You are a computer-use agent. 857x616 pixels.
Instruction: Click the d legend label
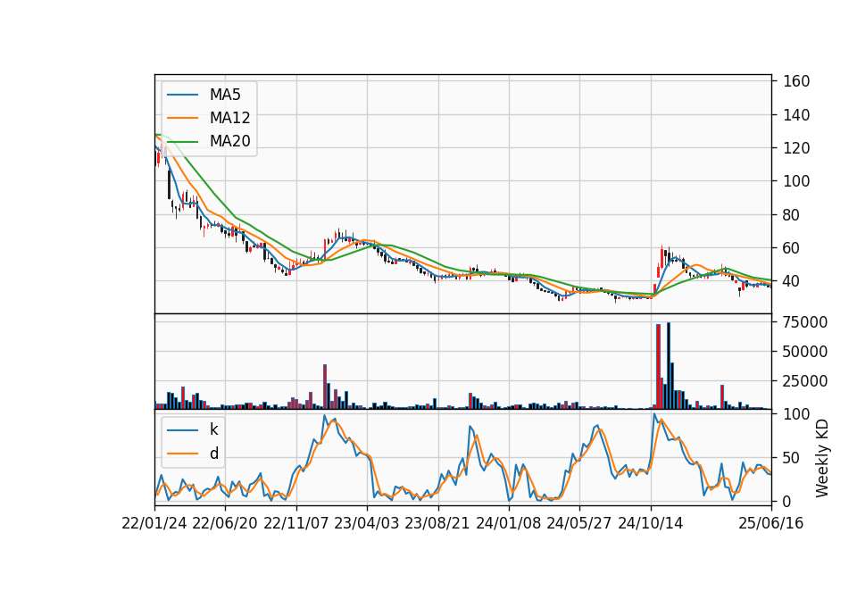(213, 454)
